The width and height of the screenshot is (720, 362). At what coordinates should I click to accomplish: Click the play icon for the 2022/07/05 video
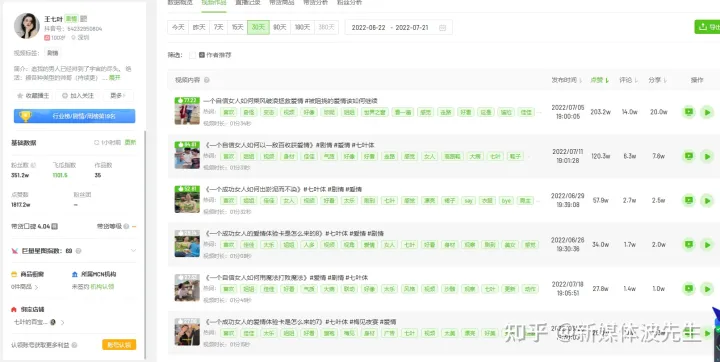707,112
